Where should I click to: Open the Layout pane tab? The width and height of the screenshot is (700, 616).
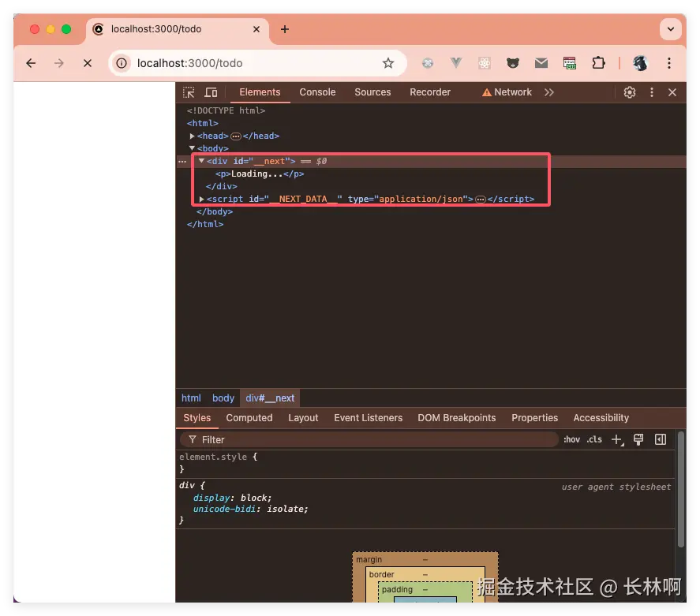pyautogui.click(x=303, y=418)
